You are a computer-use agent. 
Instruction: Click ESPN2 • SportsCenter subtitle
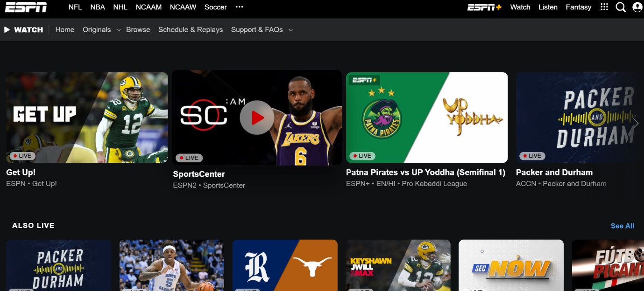[x=209, y=185]
